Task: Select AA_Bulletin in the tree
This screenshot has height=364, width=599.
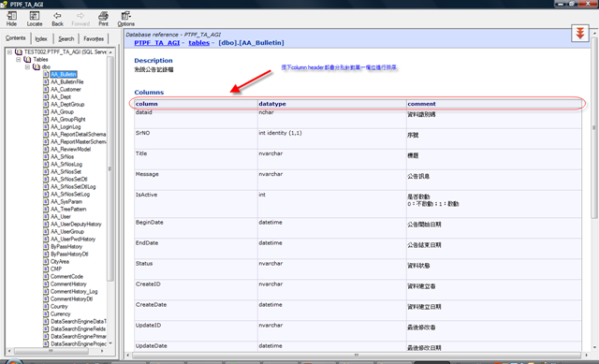Action: [64, 75]
